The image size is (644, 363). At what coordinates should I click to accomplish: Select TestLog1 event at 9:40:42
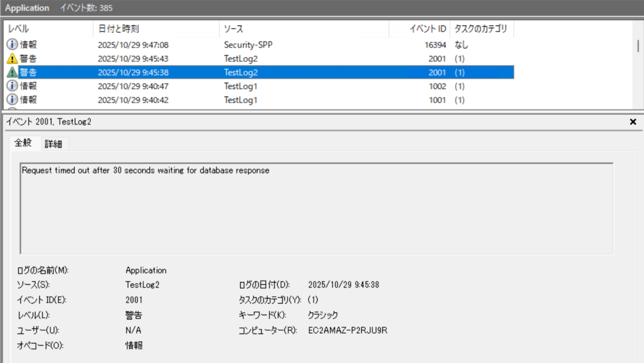240,100
